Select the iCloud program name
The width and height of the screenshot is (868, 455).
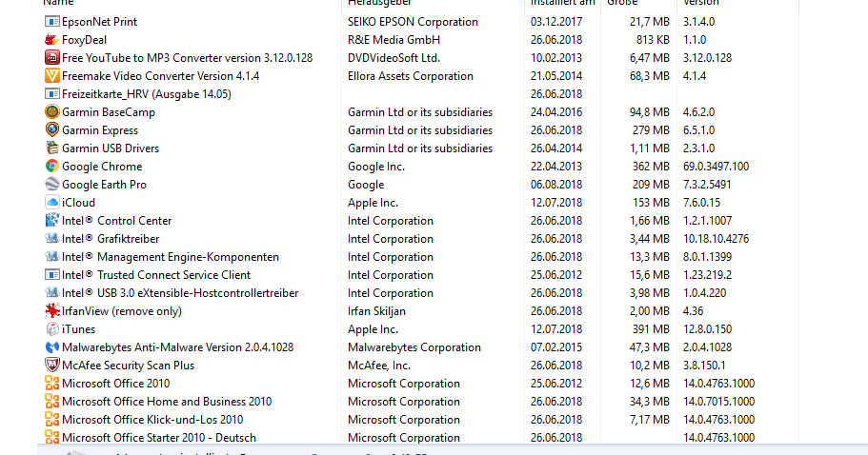[79, 203]
